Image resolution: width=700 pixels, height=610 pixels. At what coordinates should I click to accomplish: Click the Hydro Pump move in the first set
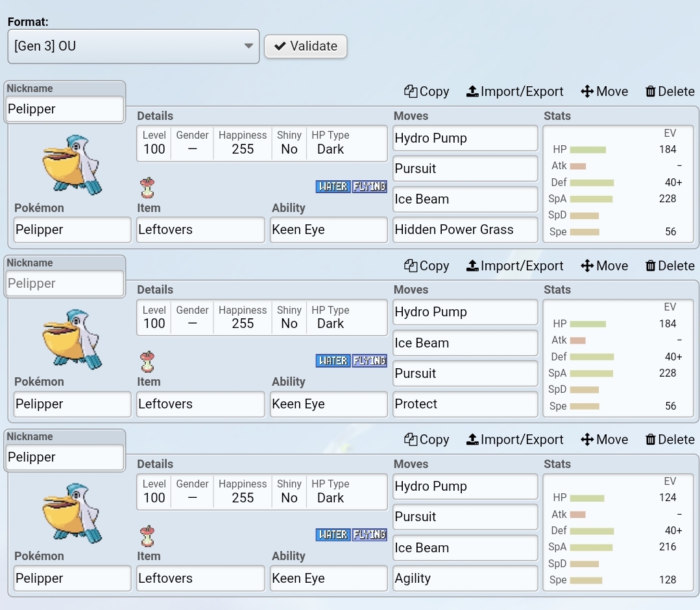(x=465, y=138)
